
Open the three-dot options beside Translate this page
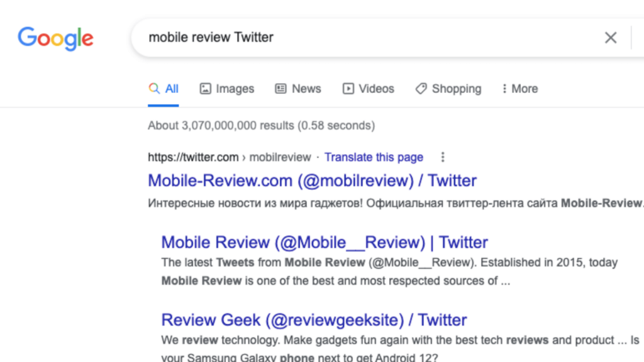[443, 157]
